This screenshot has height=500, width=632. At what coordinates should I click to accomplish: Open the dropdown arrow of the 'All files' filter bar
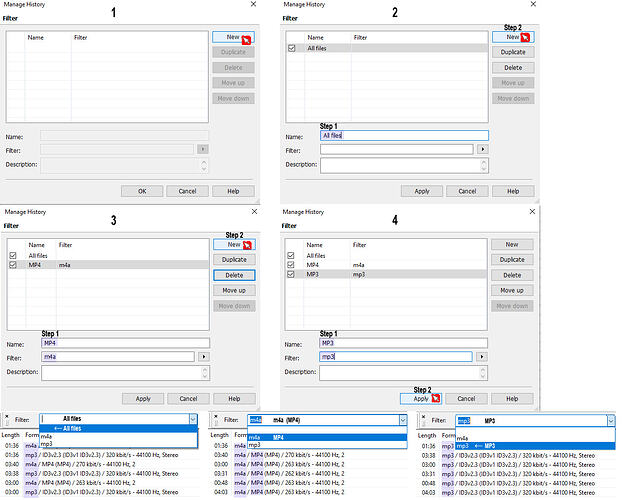pos(193,419)
